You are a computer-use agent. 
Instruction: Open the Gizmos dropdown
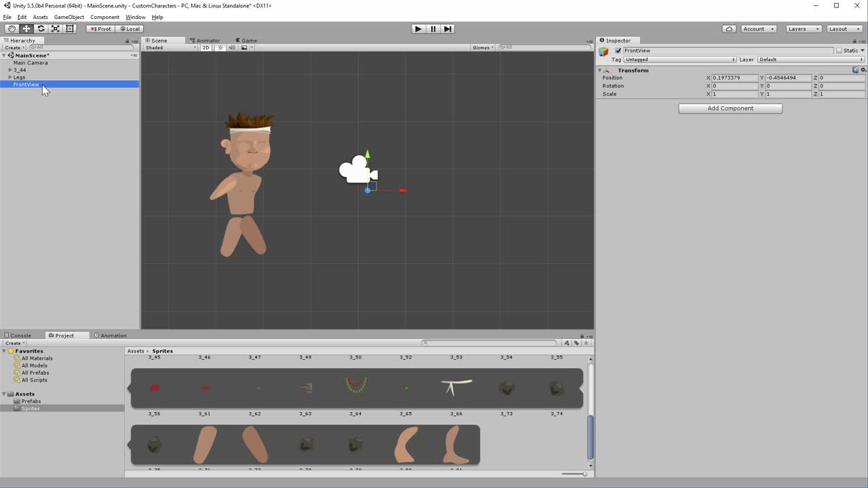point(484,47)
